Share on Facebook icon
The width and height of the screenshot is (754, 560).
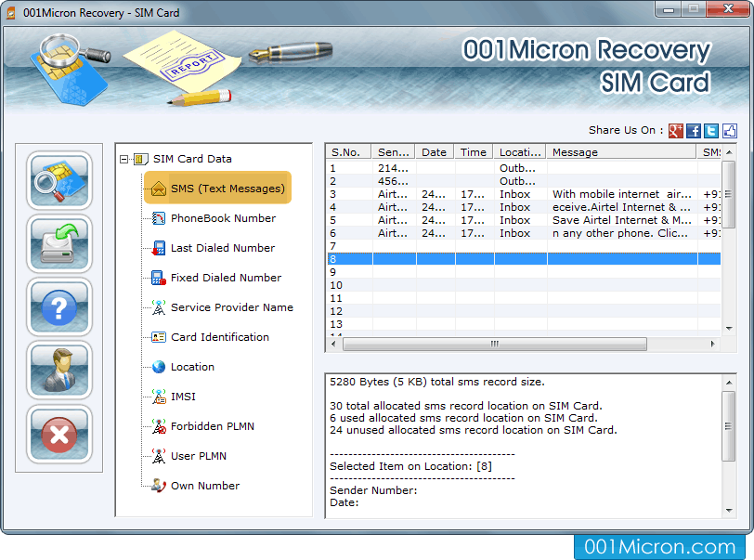pos(694,131)
